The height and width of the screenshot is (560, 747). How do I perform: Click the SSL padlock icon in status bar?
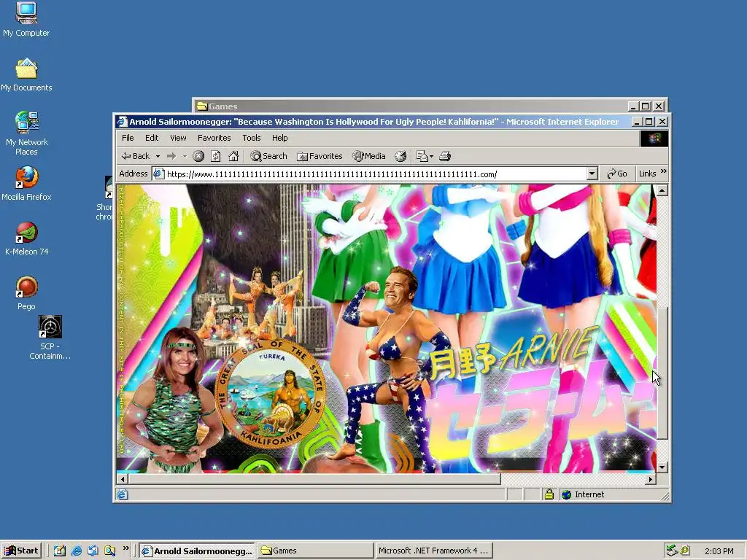click(549, 494)
